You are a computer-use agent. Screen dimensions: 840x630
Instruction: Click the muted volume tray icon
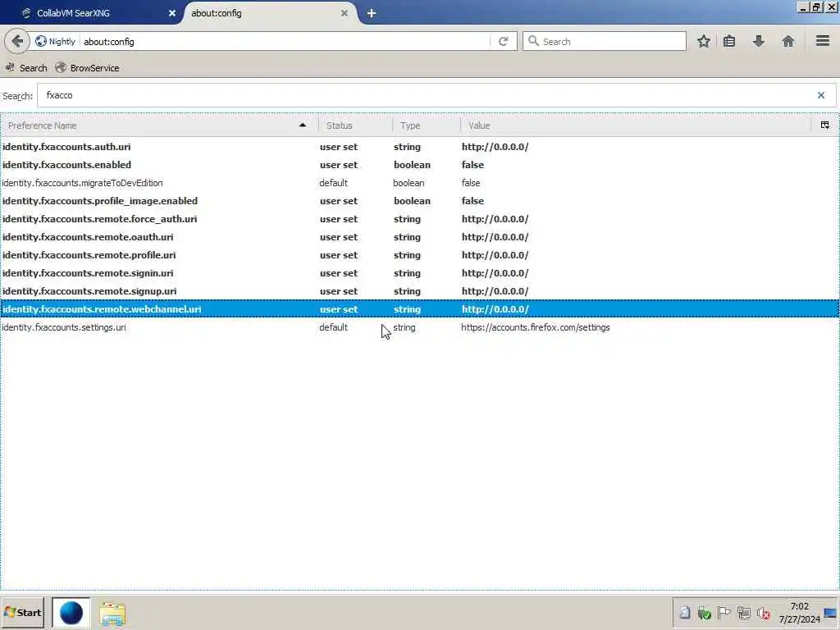[x=764, y=613]
